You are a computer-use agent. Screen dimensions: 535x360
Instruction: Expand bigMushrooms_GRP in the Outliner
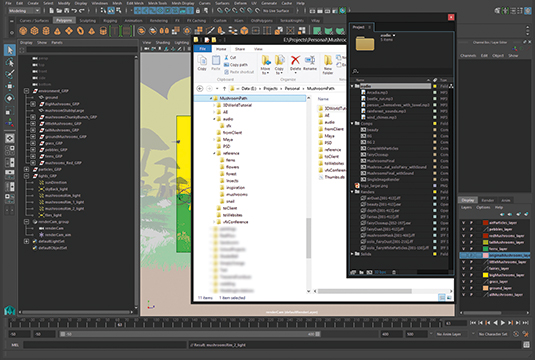pyautogui.click(x=33, y=104)
